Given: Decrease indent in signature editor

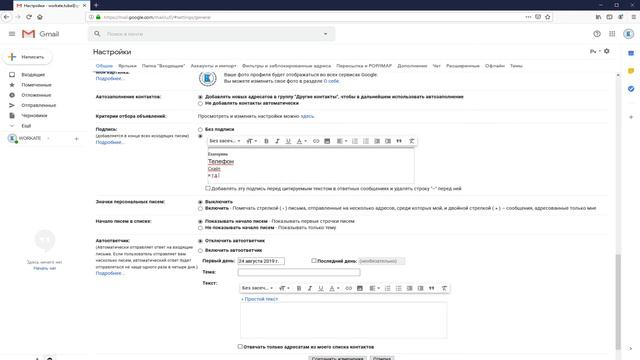Looking at the screenshot, I should coord(377,141).
